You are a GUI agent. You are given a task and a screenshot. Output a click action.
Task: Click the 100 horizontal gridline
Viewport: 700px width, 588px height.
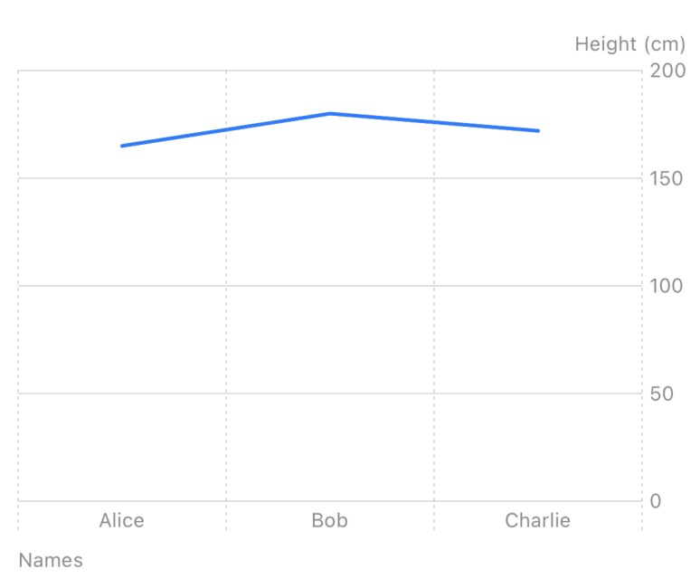330,286
